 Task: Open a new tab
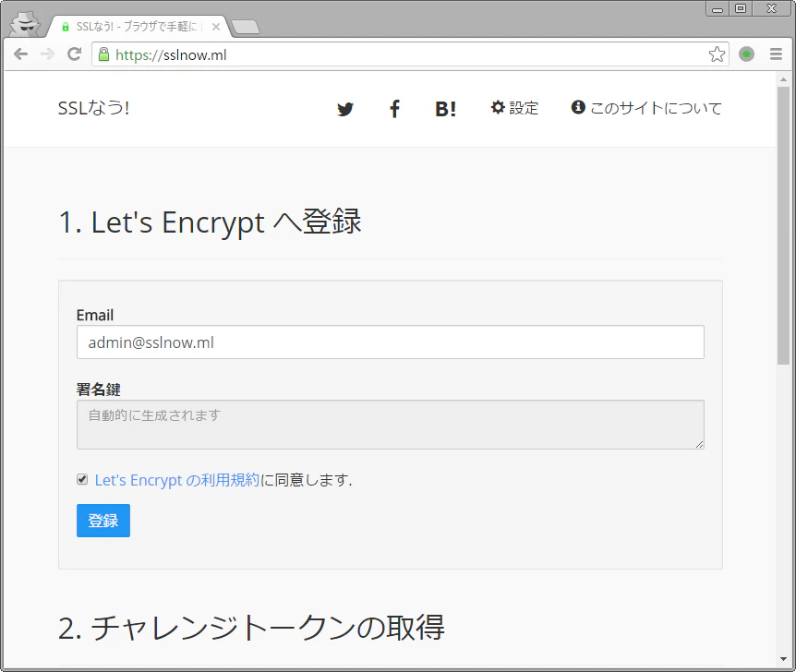[x=246, y=27]
